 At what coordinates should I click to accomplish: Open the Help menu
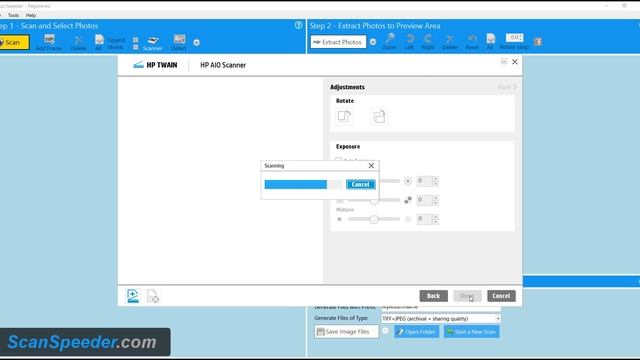tap(31, 15)
